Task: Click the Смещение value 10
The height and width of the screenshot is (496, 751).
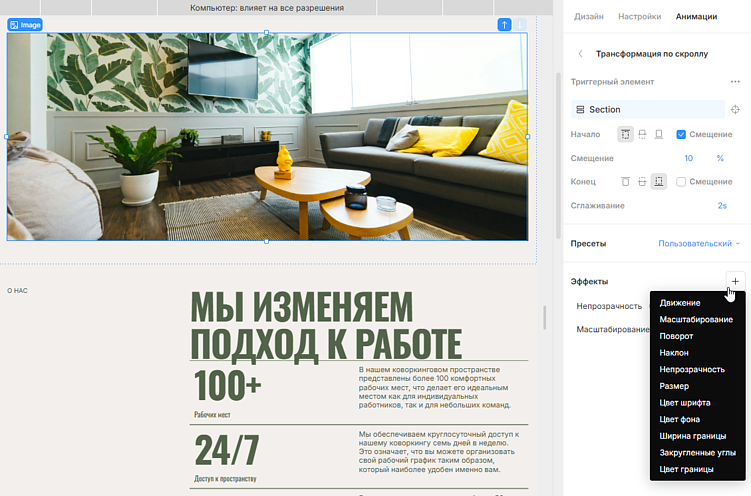Action: (689, 158)
